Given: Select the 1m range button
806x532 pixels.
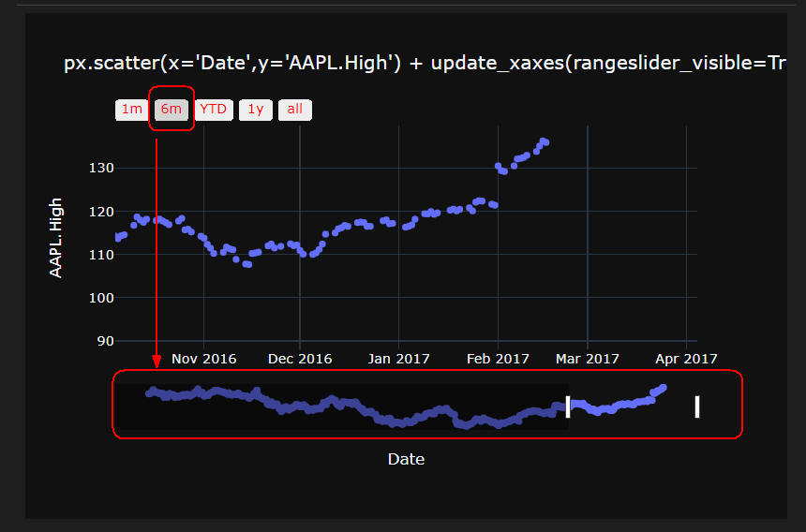Looking at the screenshot, I should click(x=131, y=110).
